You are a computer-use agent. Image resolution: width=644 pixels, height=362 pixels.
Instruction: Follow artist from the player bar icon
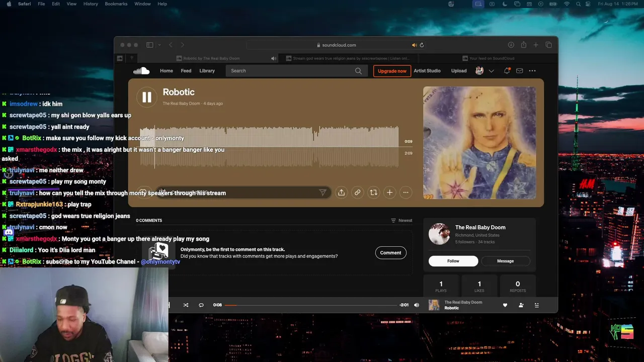(521, 305)
